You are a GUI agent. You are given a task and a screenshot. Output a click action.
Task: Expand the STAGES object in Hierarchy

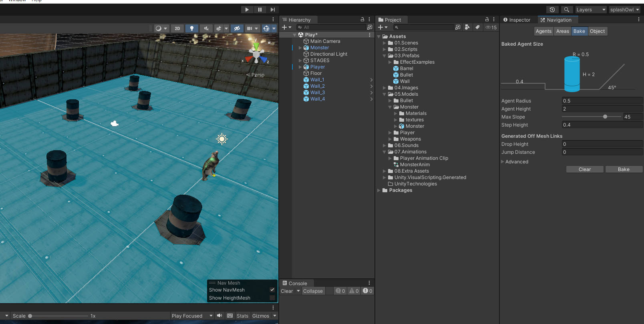pyautogui.click(x=300, y=60)
